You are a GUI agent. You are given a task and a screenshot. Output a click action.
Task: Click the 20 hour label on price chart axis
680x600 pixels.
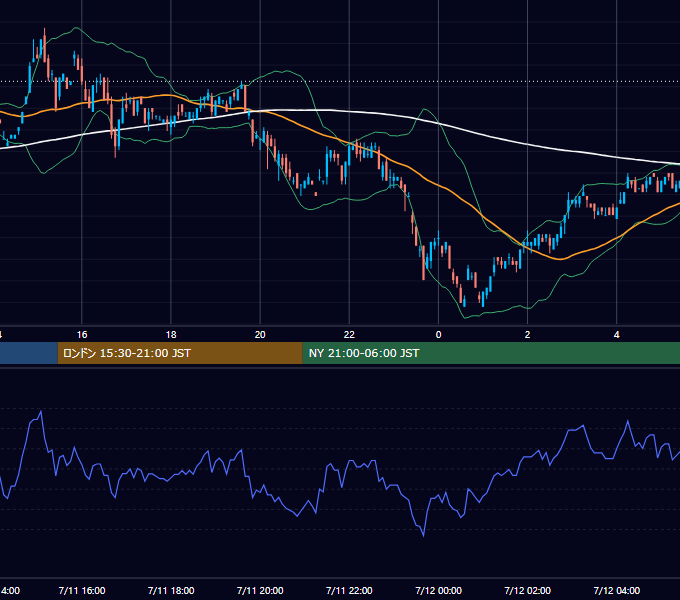(x=260, y=335)
